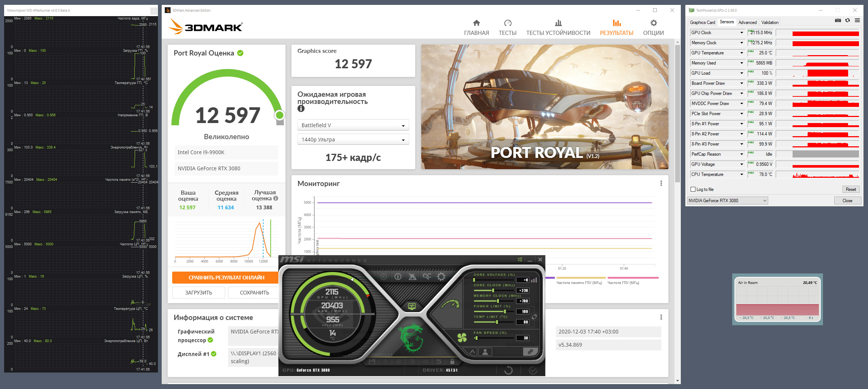Apply Afterburner settings with checkmark

(533, 370)
